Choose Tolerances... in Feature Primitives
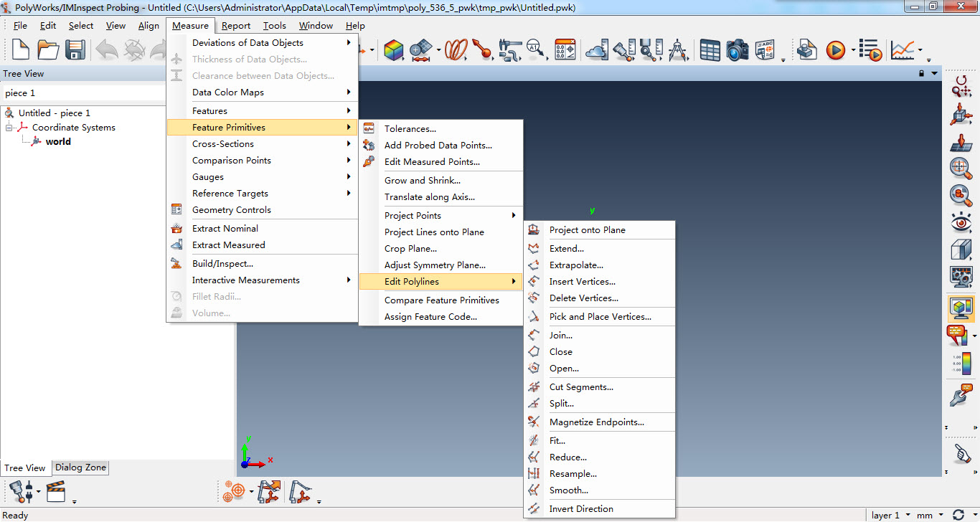This screenshot has height=522, width=980. point(440,129)
